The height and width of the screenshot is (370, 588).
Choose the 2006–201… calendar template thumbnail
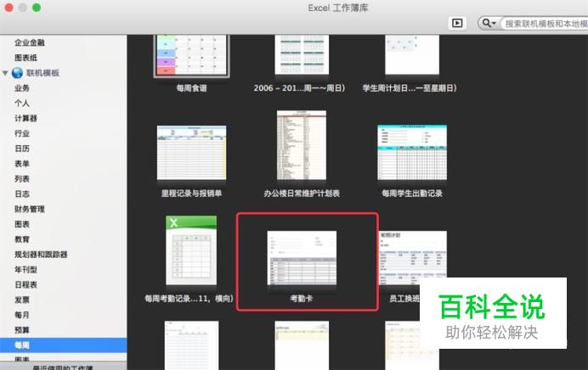302,54
